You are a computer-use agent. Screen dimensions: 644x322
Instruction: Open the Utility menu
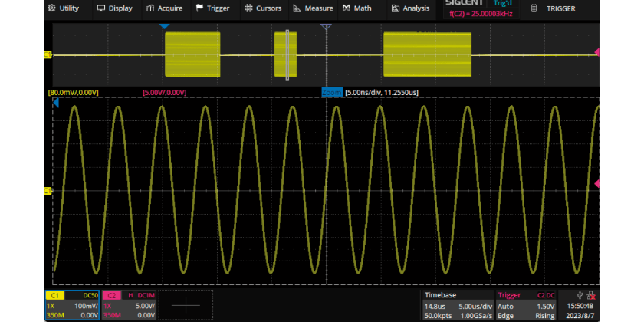click(63, 8)
